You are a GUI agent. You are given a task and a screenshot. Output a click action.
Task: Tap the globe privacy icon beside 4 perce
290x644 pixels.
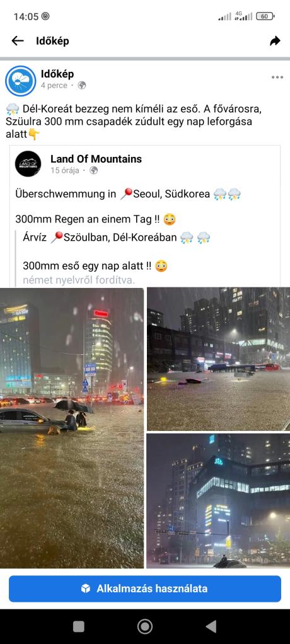point(82,86)
